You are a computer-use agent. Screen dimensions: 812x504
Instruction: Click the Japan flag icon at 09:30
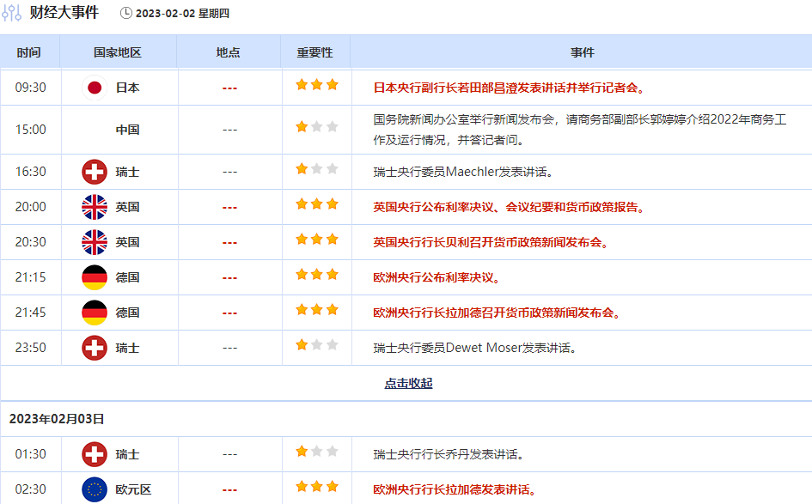point(95,88)
